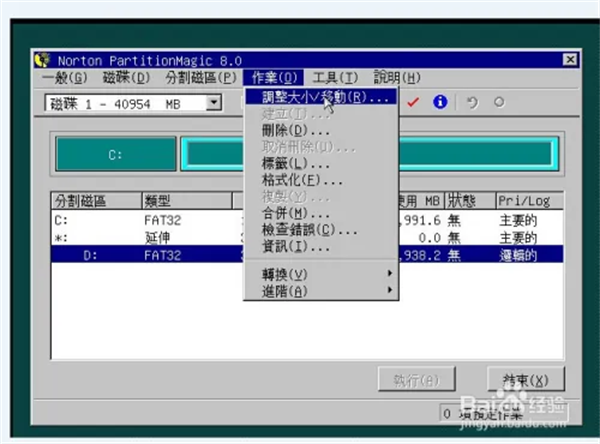The image size is (600, 444).
Task: Click the 狀態 column header
Action: click(x=470, y=201)
